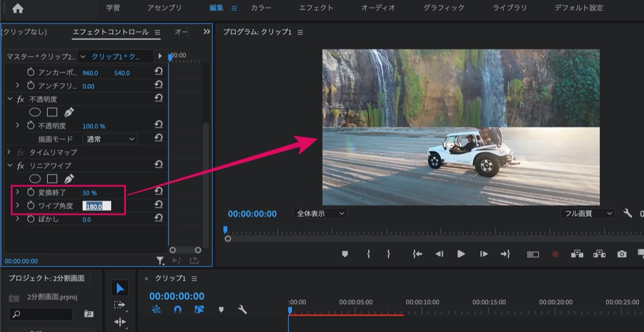This screenshot has height=332, width=644.
Task: Reset the ぼかし parameter
Action: coord(158,218)
